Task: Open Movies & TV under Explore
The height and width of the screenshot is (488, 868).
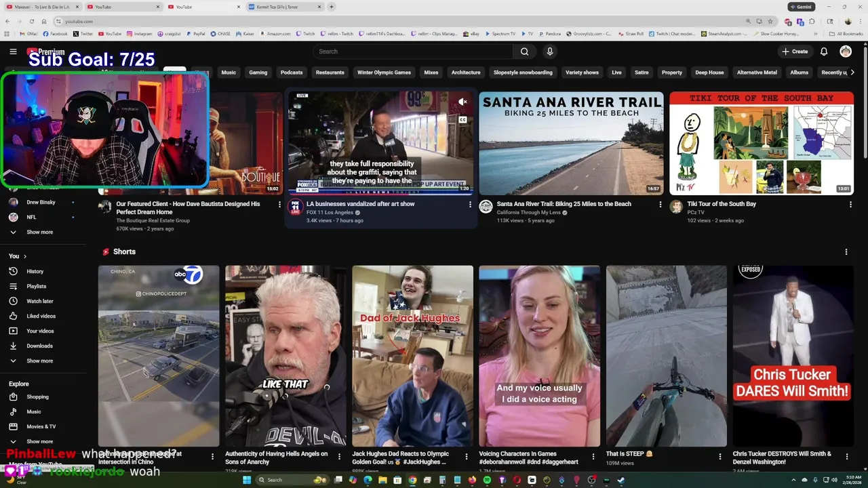Action: (41, 426)
